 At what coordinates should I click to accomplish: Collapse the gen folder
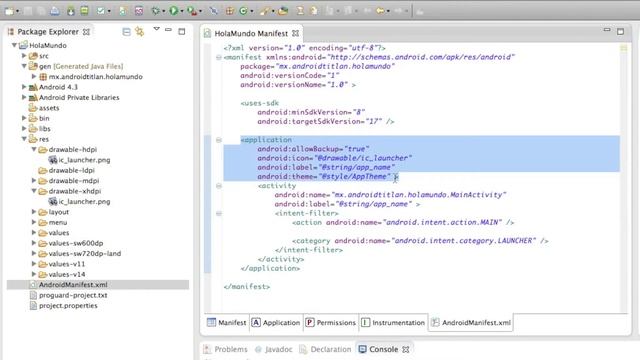(24, 66)
